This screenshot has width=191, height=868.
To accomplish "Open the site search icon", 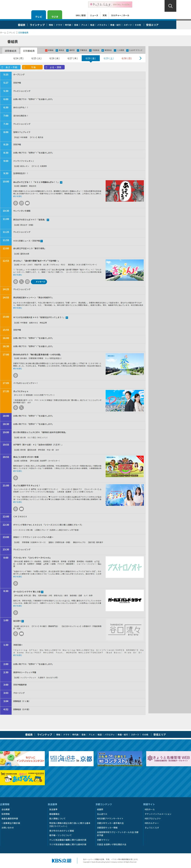I will pos(170,6).
